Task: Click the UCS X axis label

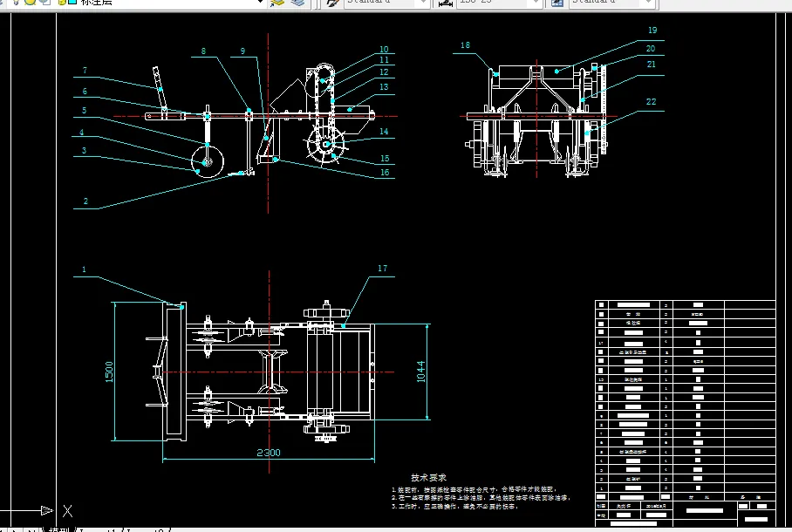Action: click(68, 511)
